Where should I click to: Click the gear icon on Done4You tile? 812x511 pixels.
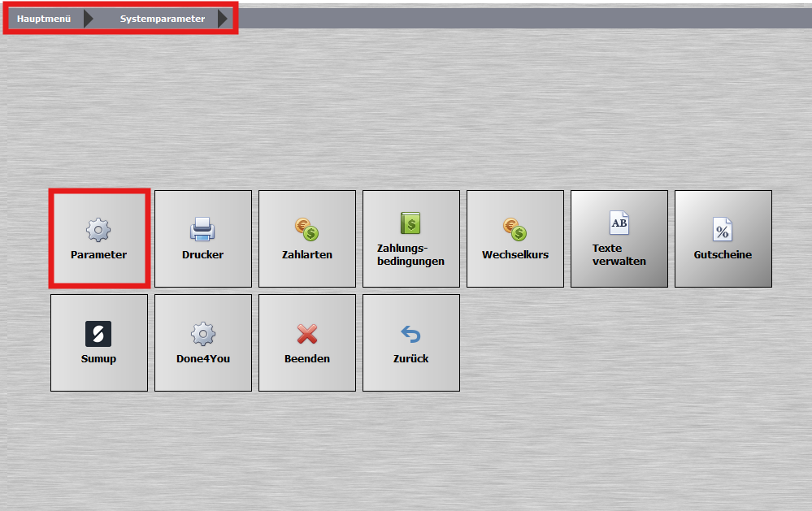tap(202, 334)
